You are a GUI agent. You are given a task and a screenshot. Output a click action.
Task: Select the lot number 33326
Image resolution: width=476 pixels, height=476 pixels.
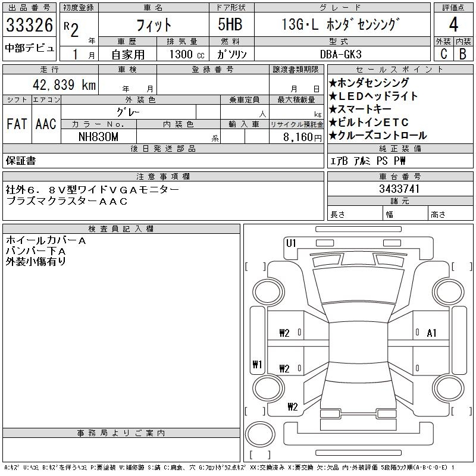coord(30,26)
